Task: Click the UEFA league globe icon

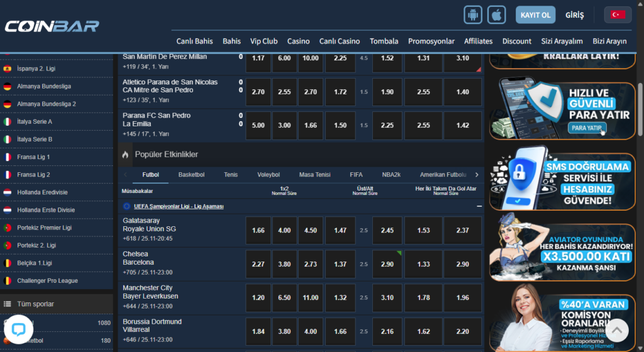Action: pyautogui.click(x=126, y=206)
